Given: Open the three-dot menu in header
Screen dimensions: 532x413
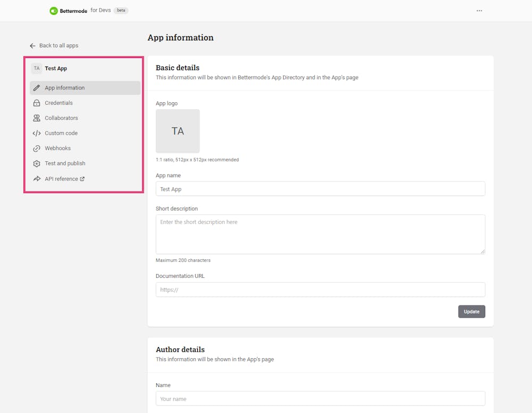Looking at the screenshot, I should point(479,11).
